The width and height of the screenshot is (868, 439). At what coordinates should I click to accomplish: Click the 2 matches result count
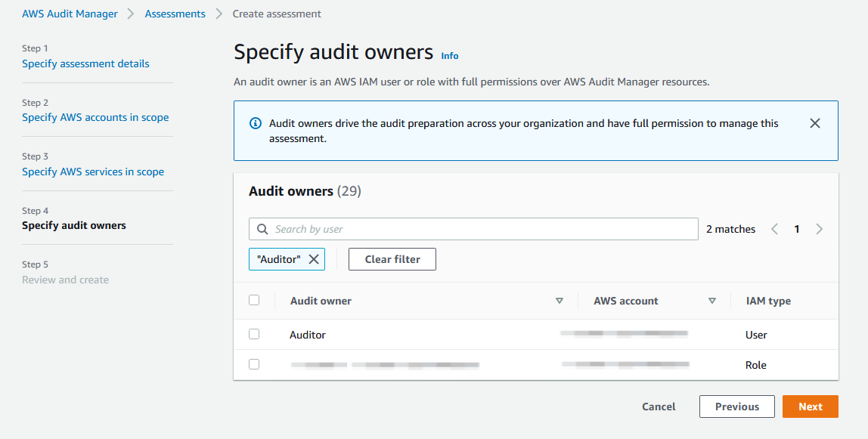point(730,229)
